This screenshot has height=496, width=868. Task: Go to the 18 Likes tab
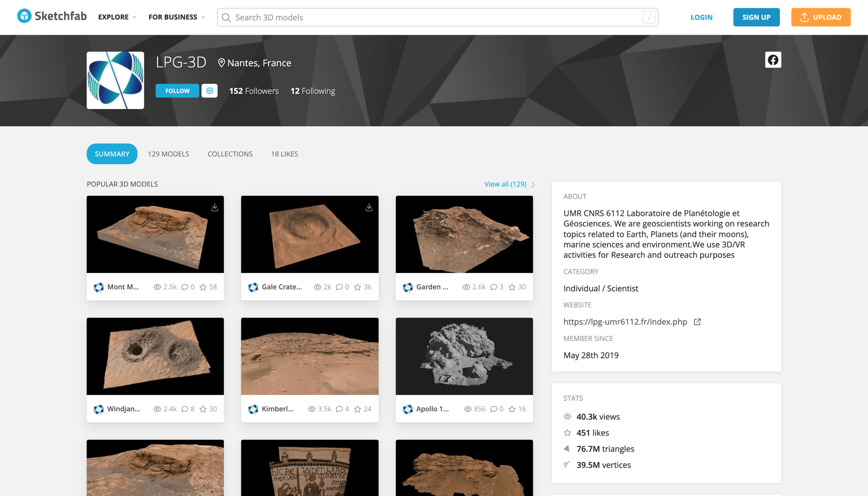284,154
